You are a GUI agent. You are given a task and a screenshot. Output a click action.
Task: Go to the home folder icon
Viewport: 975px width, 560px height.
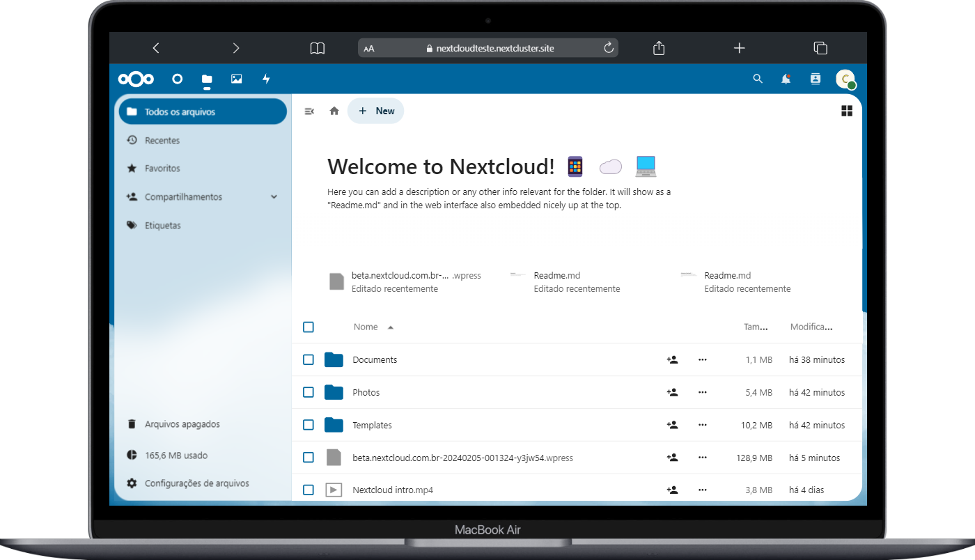coord(334,111)
